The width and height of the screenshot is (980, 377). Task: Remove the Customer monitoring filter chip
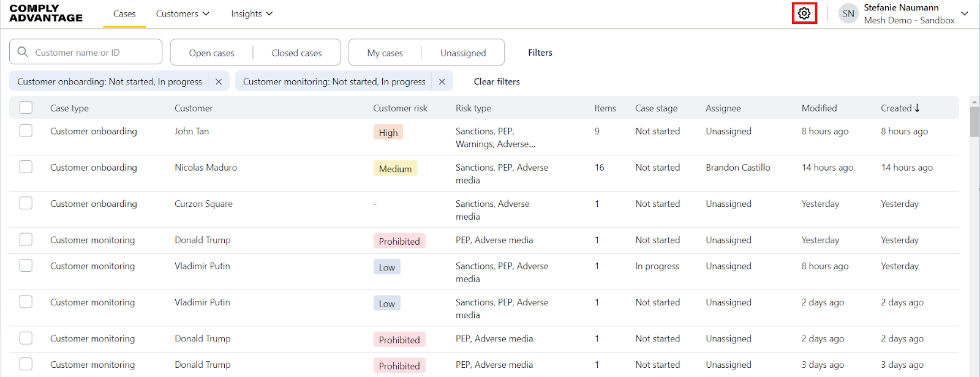tap(442, 81)
